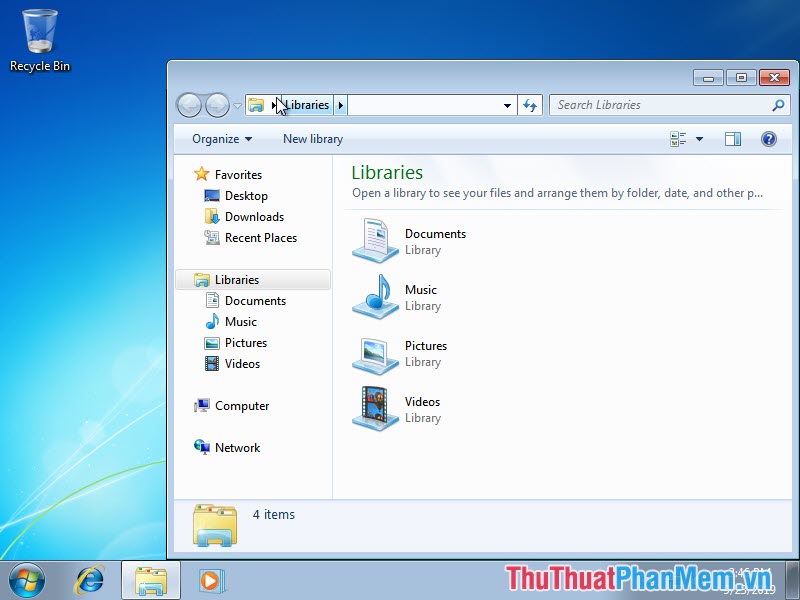The image size is (800, 600).
Task: Open the Recycle Bin on the desktop
Action: click(40, 30)
